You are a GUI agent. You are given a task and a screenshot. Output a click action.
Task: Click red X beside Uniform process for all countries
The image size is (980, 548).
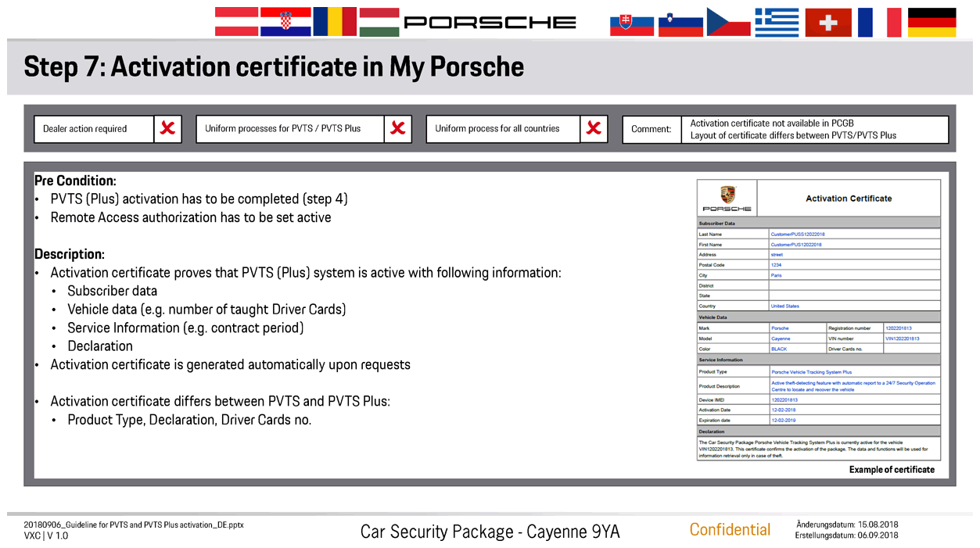click(x=594, y=128)
